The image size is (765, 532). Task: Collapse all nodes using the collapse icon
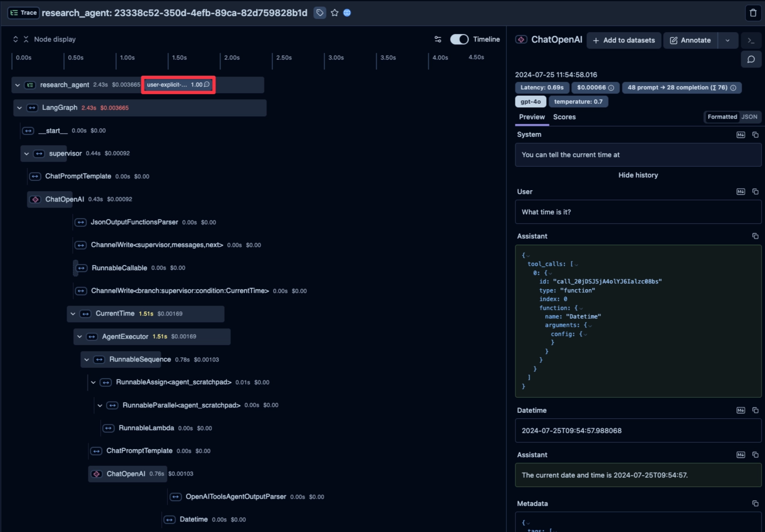(26, 39)
